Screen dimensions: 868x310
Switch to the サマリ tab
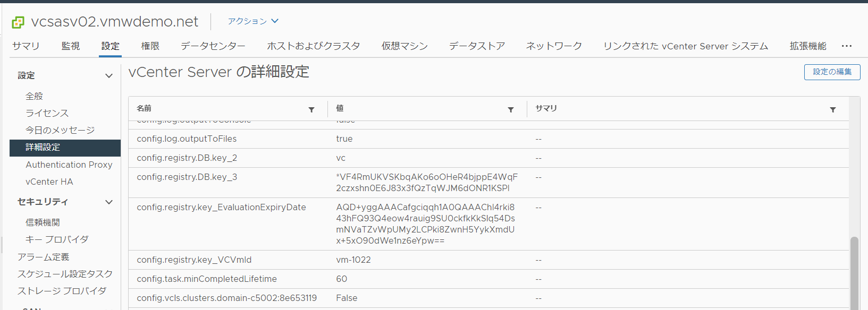pyautogui.click(x=26, y=46)
